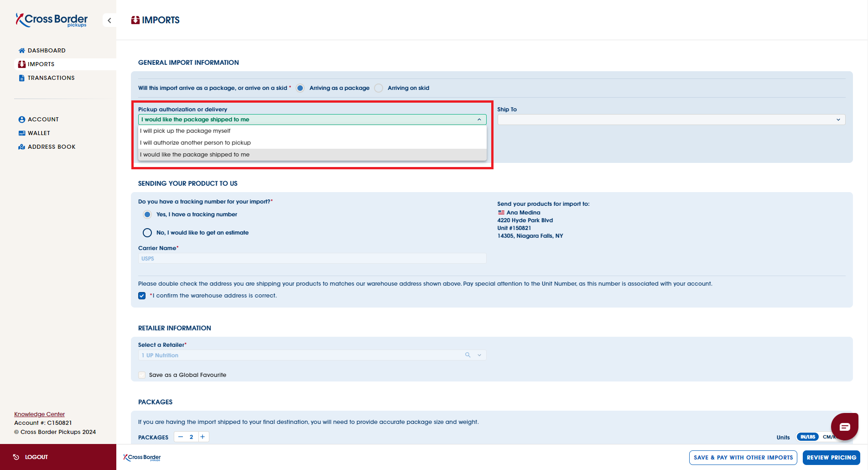
Task: Select 'No, I would like to get an estimate'
Action: 147,233
